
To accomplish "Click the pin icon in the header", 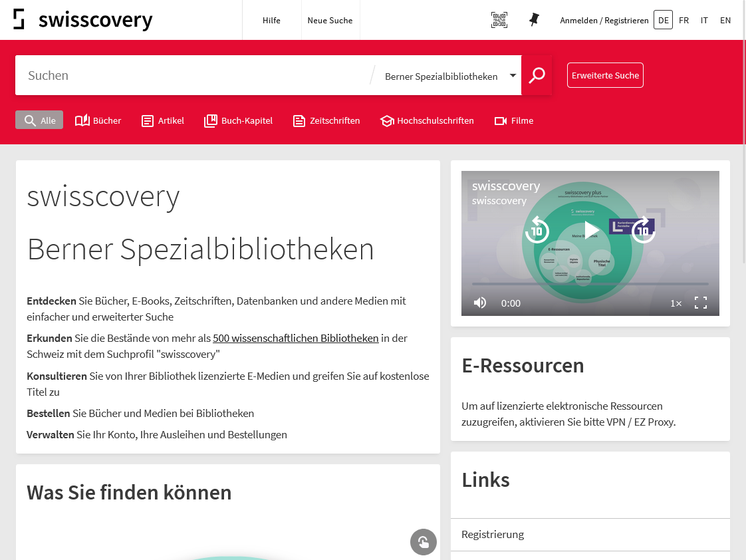I will pos(533,20).
